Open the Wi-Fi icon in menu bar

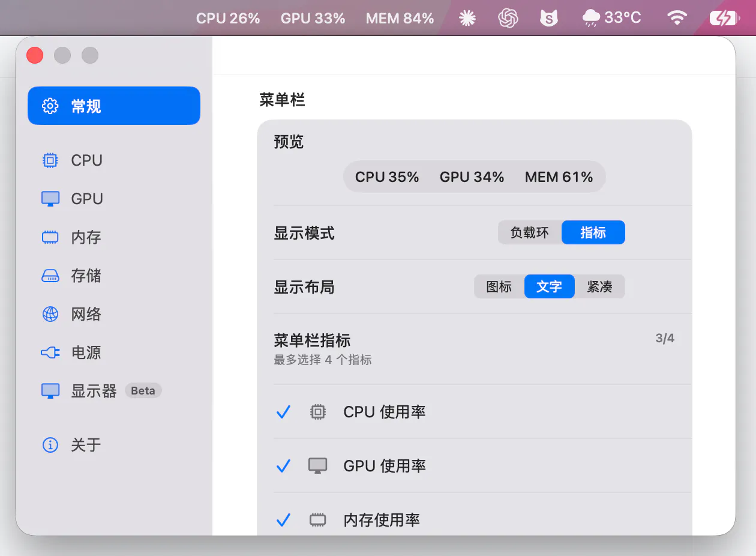677,18
